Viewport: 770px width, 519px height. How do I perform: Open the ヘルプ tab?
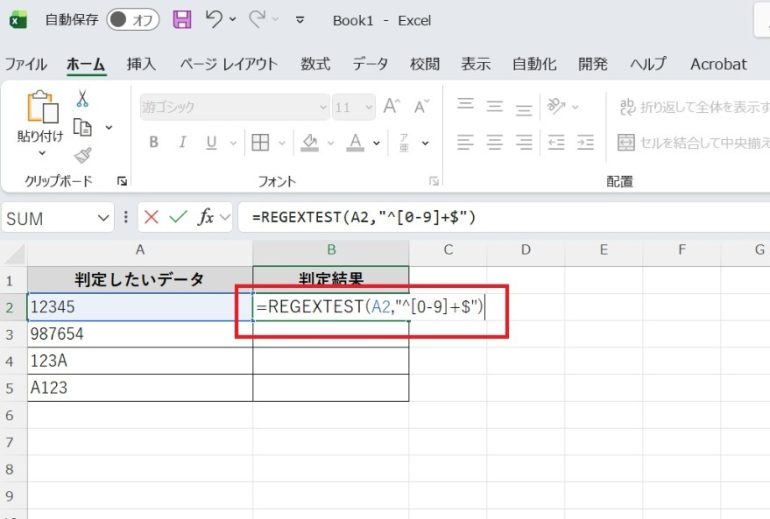coord(649,64)
